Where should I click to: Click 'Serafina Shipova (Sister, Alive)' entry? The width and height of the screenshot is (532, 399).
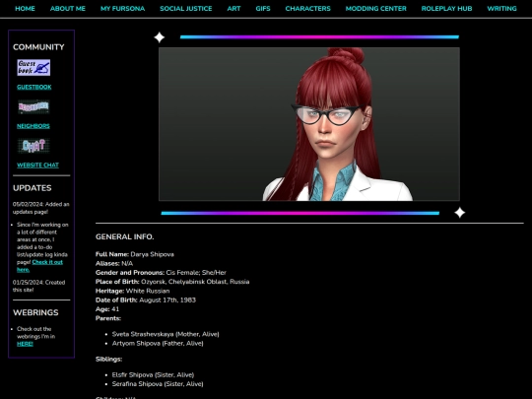pos(158,384)
